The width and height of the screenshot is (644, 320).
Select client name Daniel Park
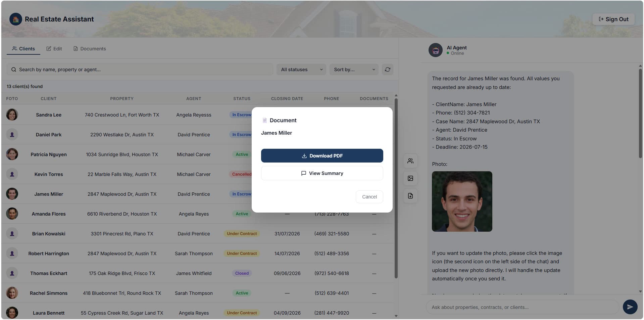(x=49, y=135)
